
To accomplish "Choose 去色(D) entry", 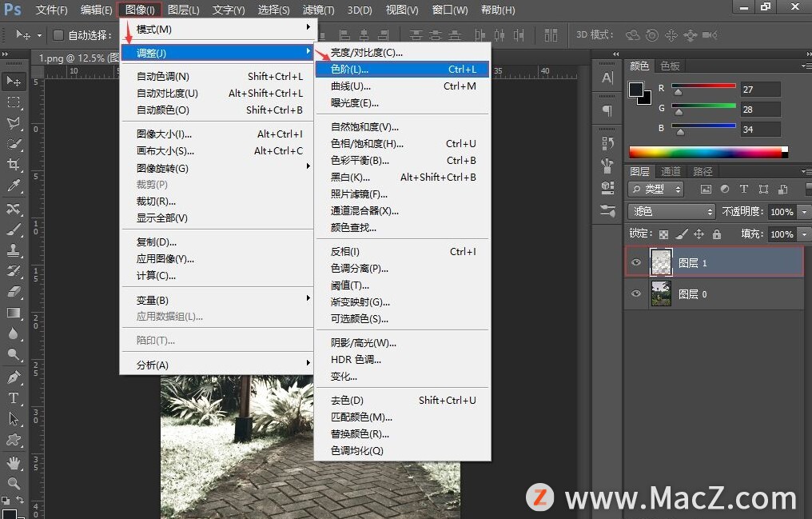I will point(402,400).
